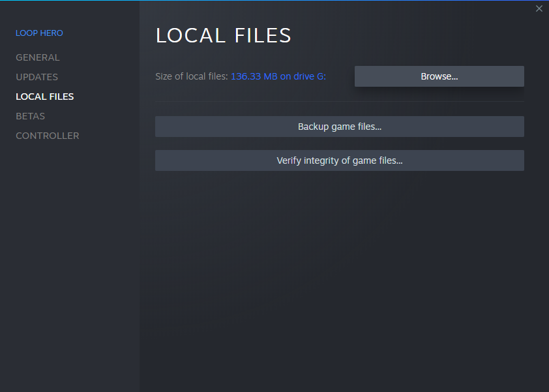
Task: Select the Local Files sidebar tab
Action: pyautogui.click(x=44, y=97)
